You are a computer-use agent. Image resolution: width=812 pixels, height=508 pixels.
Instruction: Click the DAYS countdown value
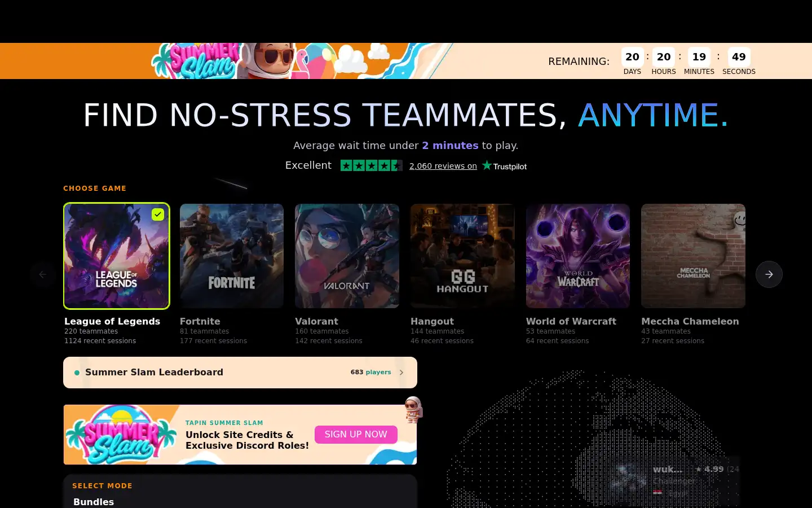coord(633,57)
